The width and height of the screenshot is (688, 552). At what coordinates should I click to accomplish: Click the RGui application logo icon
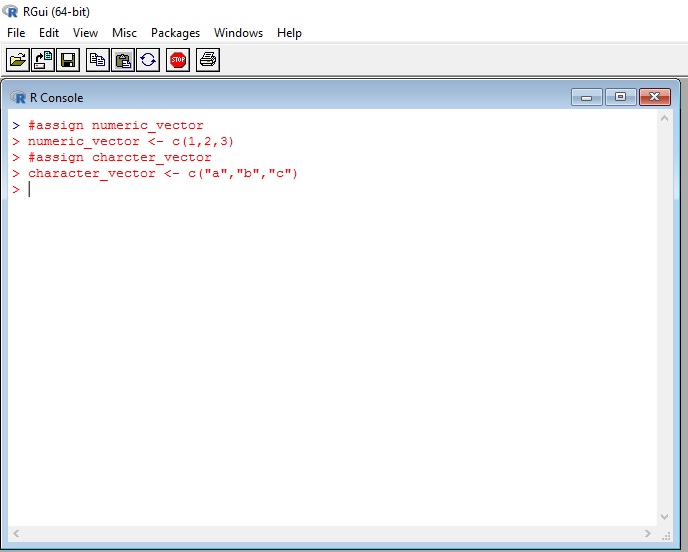(10, 11)
